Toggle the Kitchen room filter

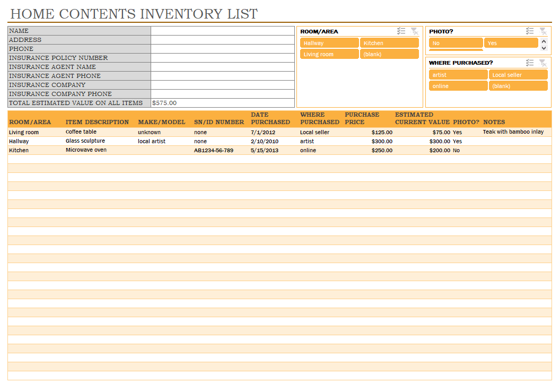tap(389, 43)
